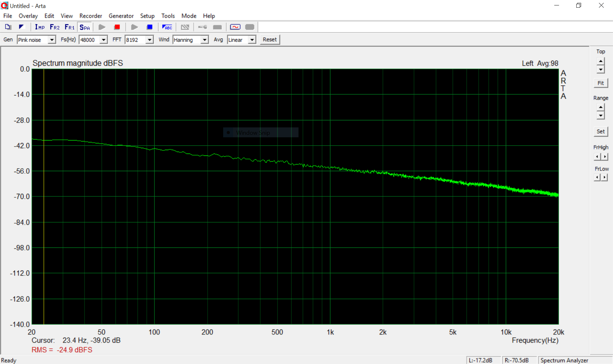This screenshot has width=613, height=364.
Task: Click the ABC text overlay icon
Action: (167, 27)
